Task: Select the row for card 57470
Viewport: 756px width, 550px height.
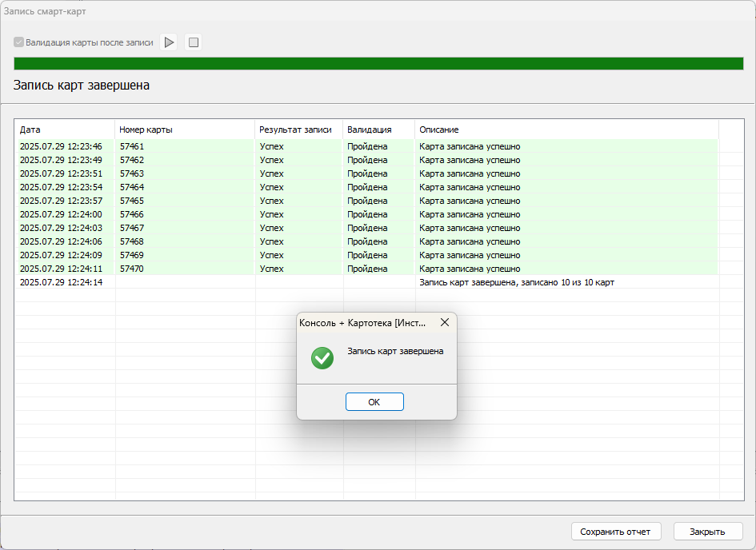Action: pos(132,269)
